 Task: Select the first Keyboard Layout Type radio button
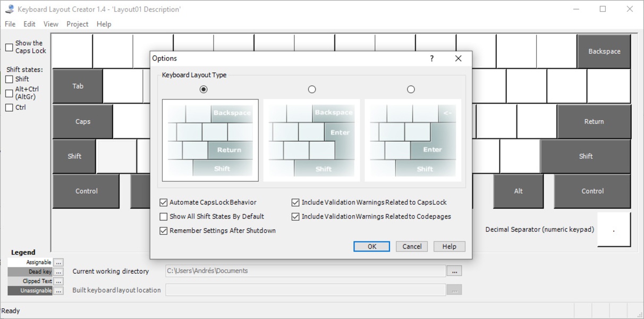[x=204, y=89]
